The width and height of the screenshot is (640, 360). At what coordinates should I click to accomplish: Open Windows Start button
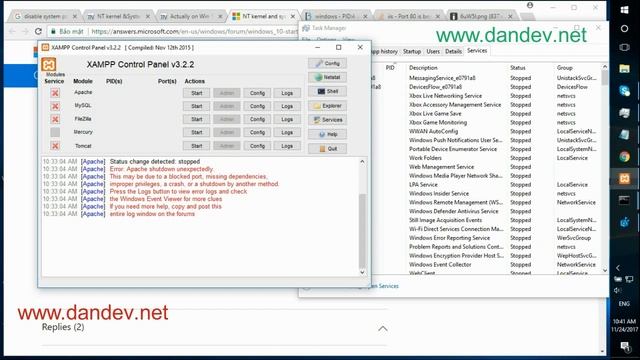pos(624,10)
